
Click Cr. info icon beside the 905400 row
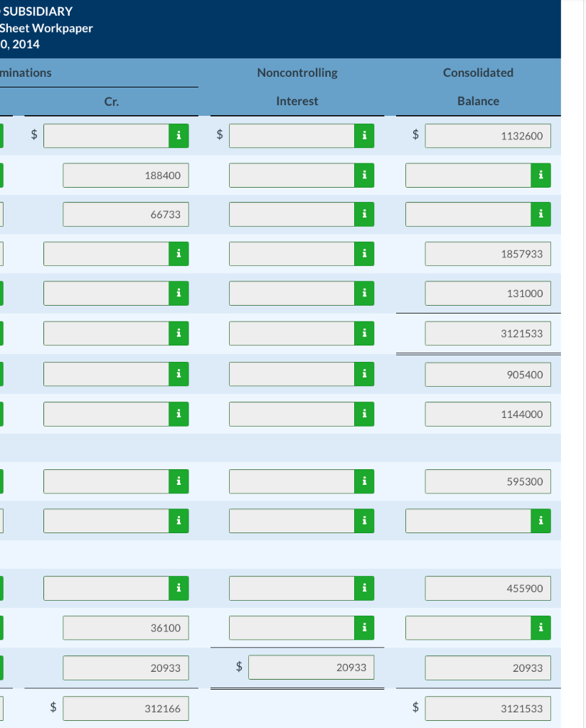click(x=179, y=374)
